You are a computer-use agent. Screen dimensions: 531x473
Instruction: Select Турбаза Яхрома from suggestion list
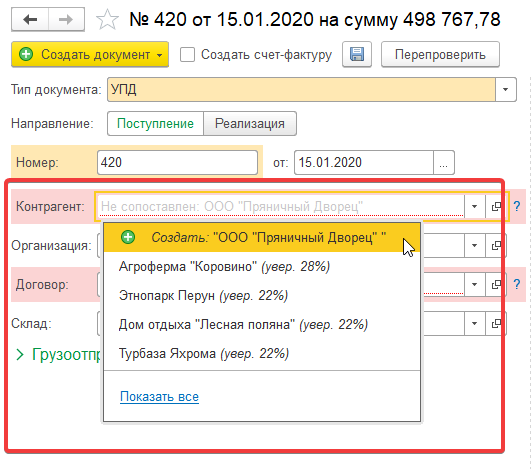(x=262, y=353)
